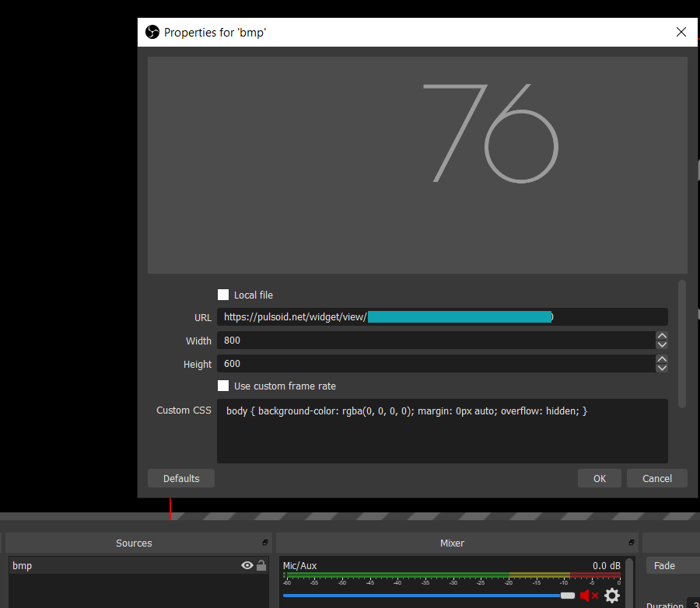The width and height of the screenshot is (700, 608).
Task: Click the Mixer panel header
Action: click(457, 543)
